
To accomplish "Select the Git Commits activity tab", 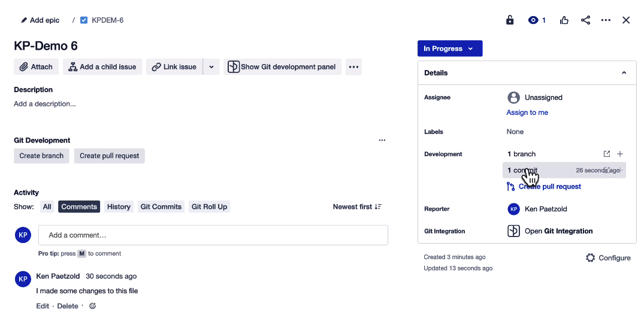I will (x=161, y=207).
